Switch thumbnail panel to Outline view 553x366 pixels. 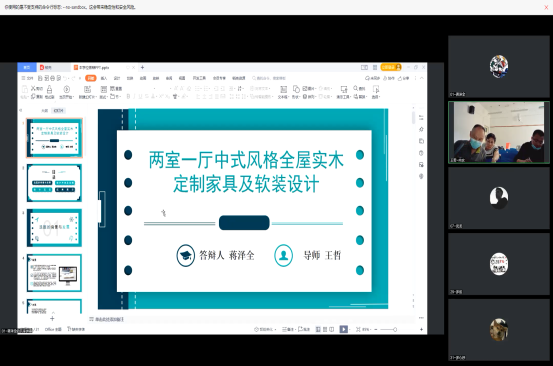click(x=44, y=111)
